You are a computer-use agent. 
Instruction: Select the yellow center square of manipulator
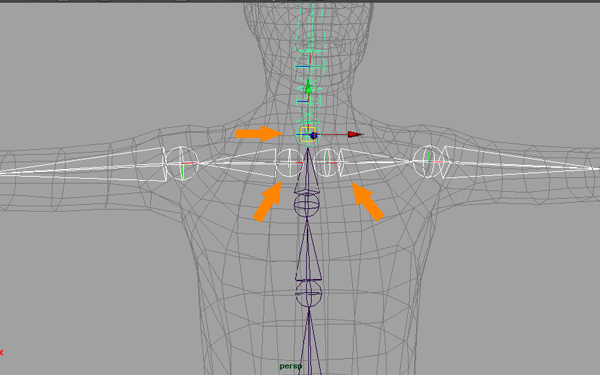click(308, 135)
